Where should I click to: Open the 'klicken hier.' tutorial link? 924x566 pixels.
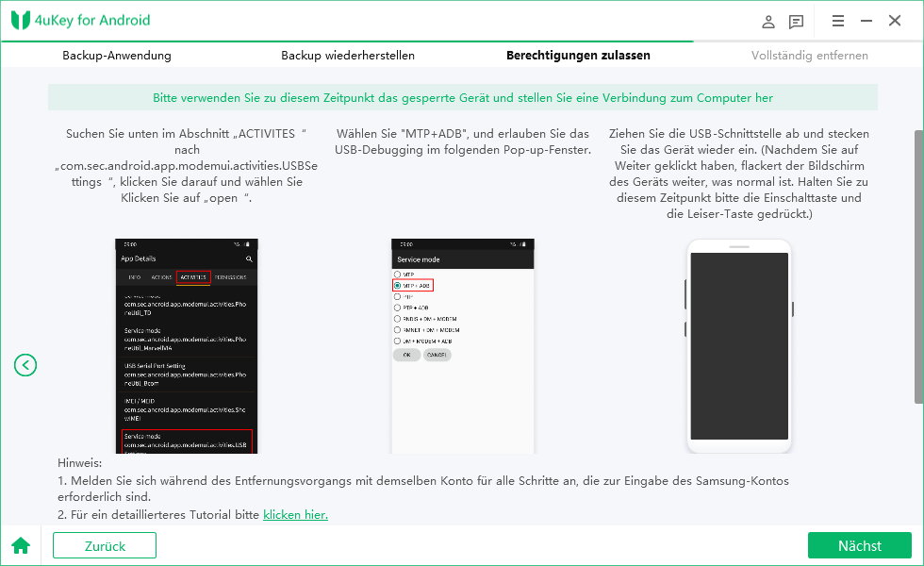click(x=295, y=515)
